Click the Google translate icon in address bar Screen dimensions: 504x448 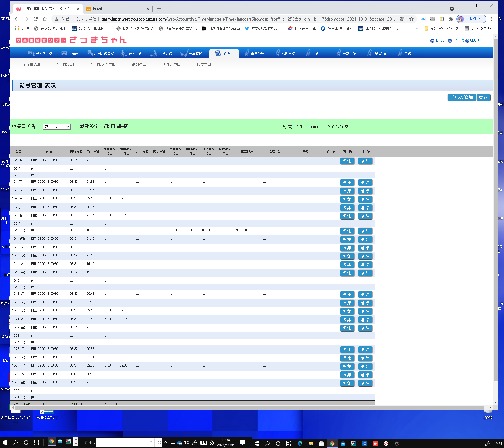[402, 19]
